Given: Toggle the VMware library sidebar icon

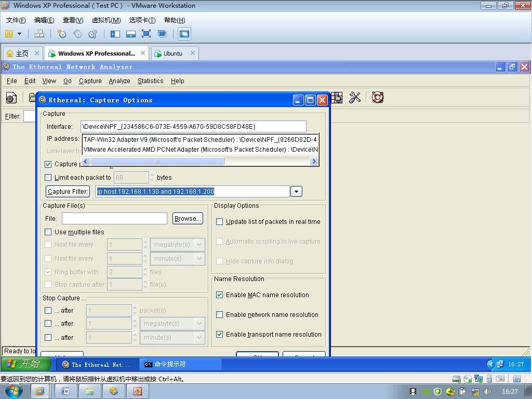Looking at the screenshot, I should pos(115,34).
